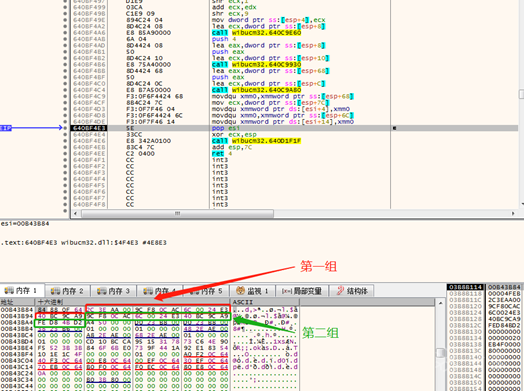
Task: Select stack value FED84BD2
Action: point(505,325)
